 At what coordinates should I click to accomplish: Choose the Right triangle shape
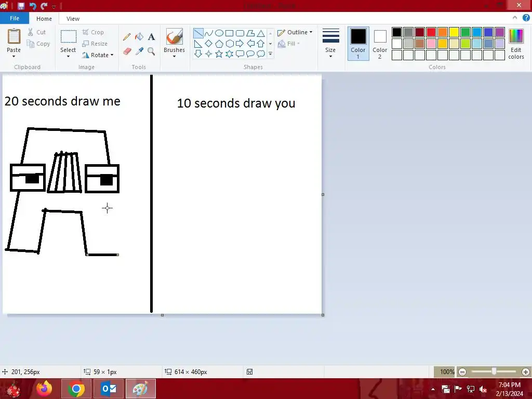[x=198, y=44]
